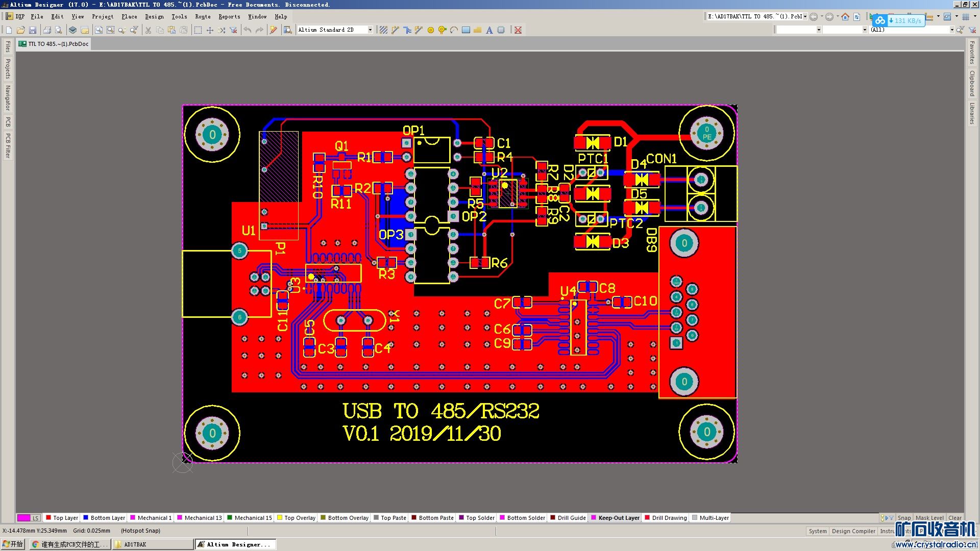
Task: Switch to the Keep-Out Layer tab
Action: (615, 518)
